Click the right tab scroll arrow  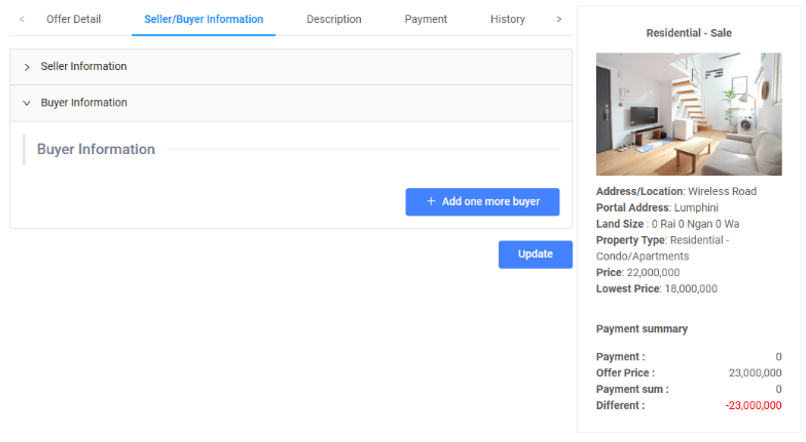558,19
